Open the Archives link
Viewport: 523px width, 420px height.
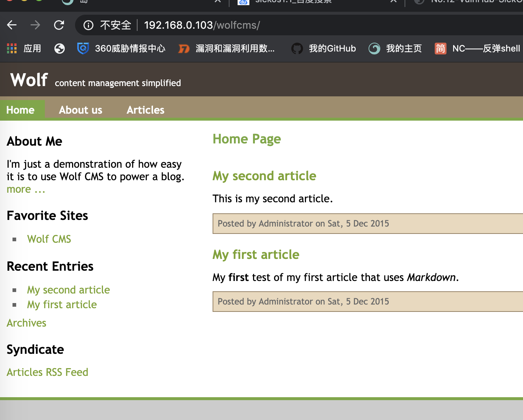click(x=26, y=323)
